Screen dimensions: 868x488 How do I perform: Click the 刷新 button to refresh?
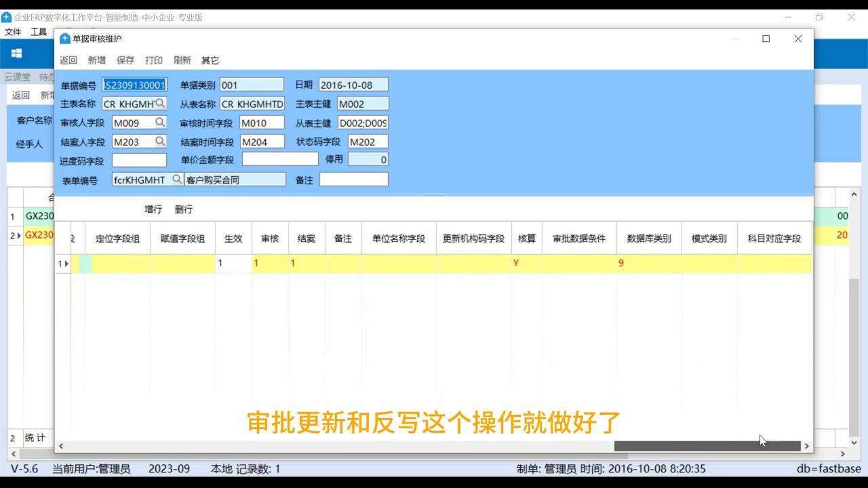[x=182, y=60]
